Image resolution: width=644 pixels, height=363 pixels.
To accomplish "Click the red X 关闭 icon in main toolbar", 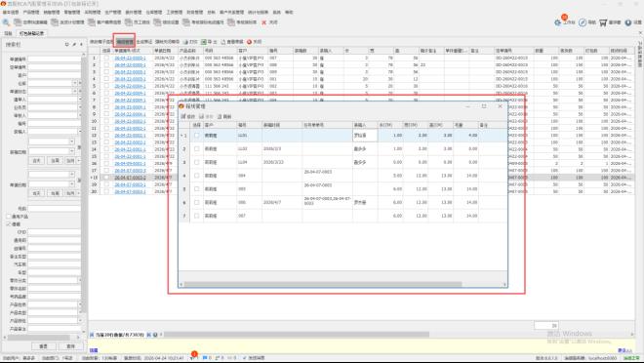I will (264, 22).
